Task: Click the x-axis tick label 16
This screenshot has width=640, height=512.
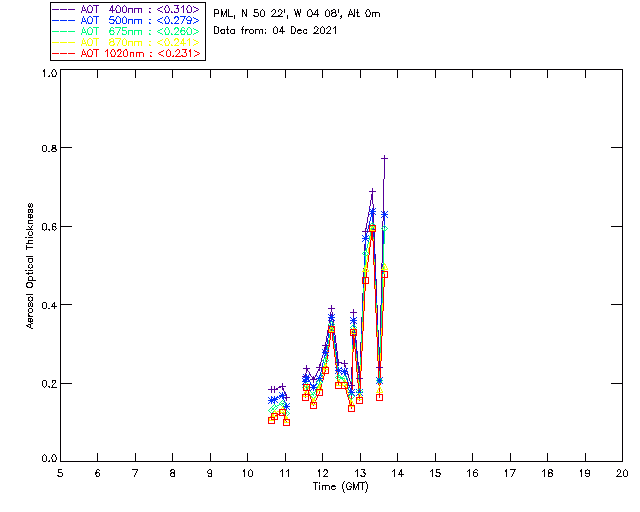Action: click(472, 473)
